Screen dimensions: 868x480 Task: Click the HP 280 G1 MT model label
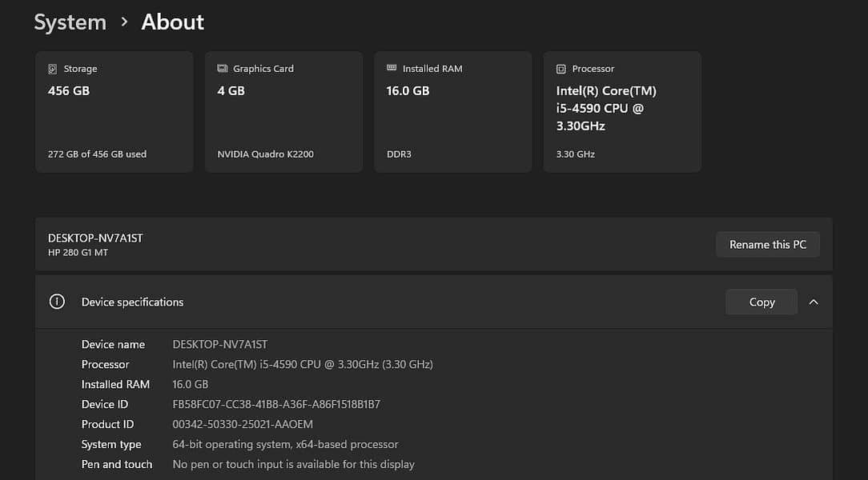(x=78, y=252)
